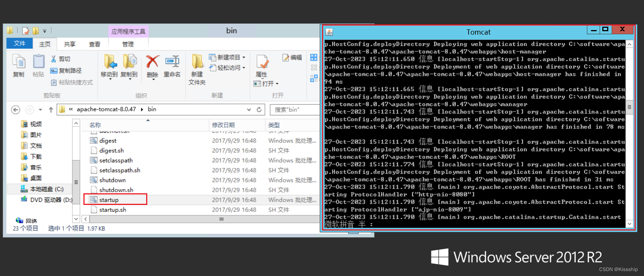The image size is (644, 276).
Task: Open Local Disk (C:) in navigation pane
Action: click(x=42, y=189)
